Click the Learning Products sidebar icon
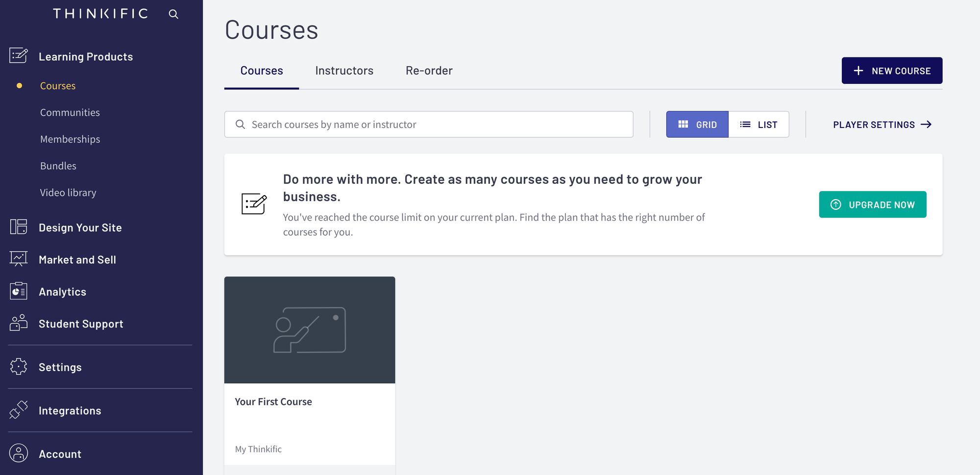The height and width of the screenshot is (475, 980). (18, 56)
